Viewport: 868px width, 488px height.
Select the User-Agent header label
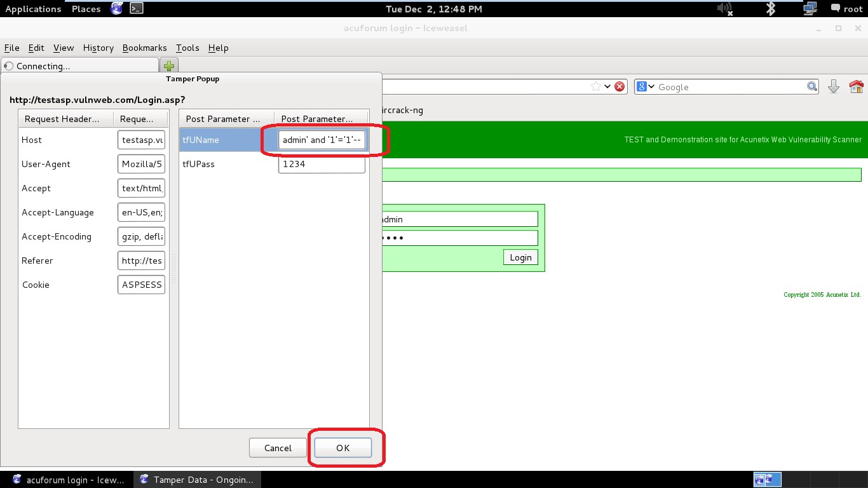46,164
